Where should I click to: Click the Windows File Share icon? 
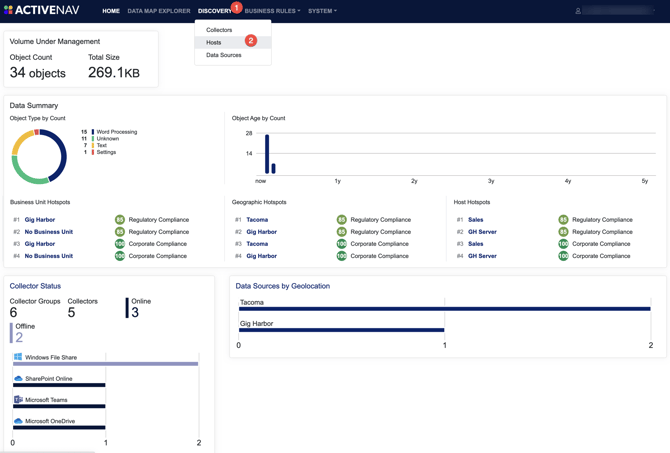pos(18,357)
